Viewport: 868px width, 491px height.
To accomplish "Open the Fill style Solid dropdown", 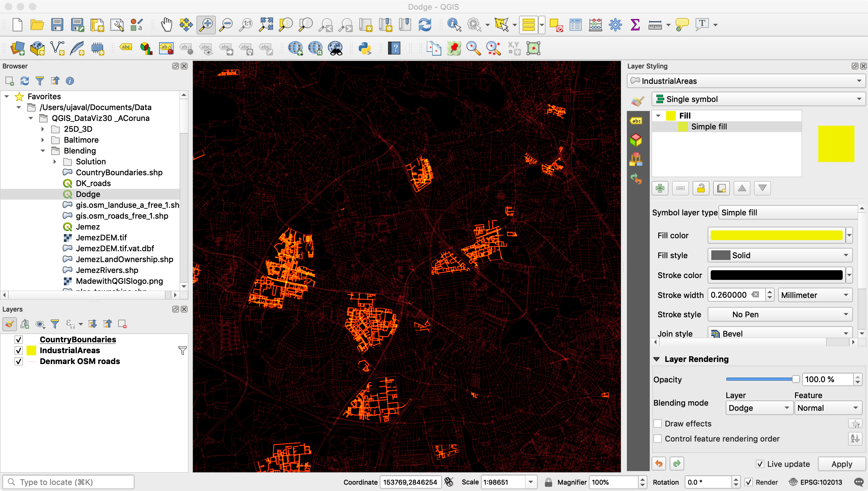I will (780, 255).
